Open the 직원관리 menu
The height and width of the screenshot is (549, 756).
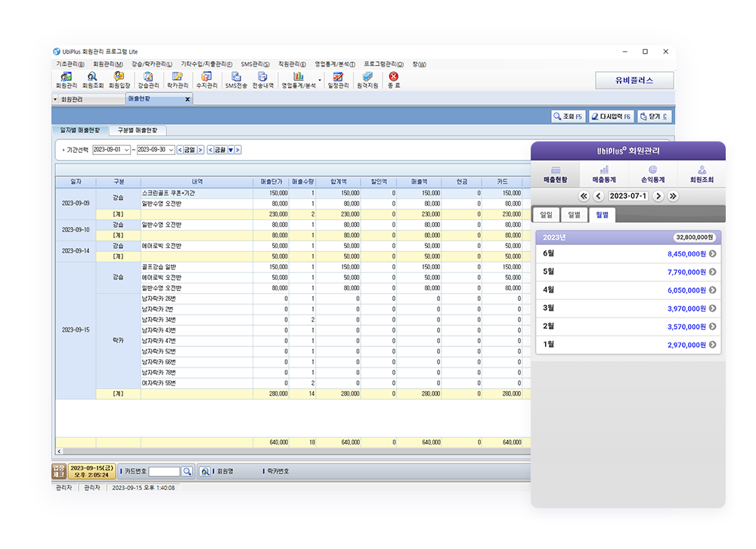point(292,64)
